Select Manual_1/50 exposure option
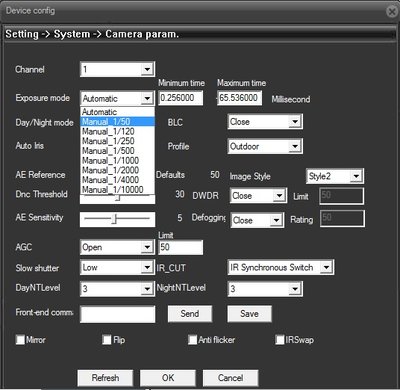Image resolution: width=400 pixels, height=390 pixels. [117, 122]
